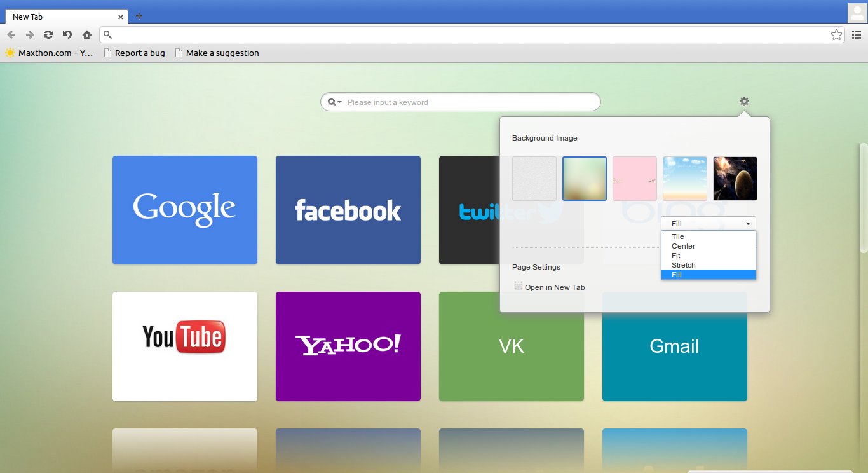The height and width of the screenshot is (473, 868).
Task: Click the user avatar icon
Action: 857,12
